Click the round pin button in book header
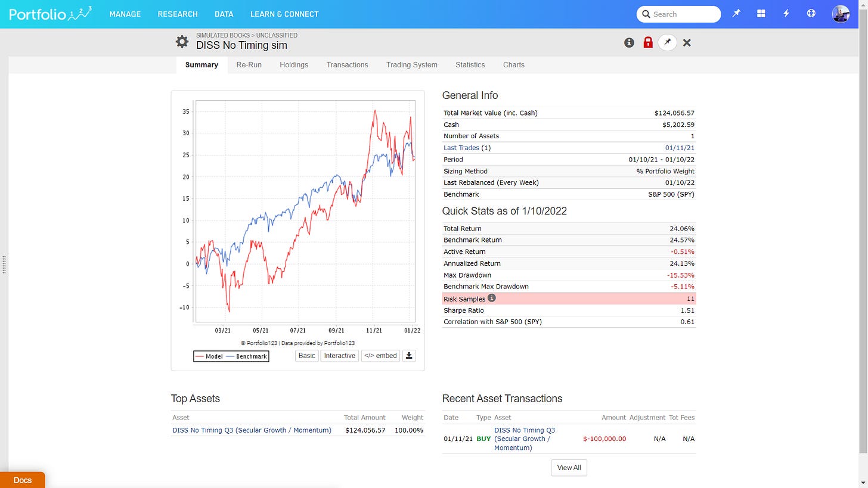This screenshot has height=488, width=868. click(667, 42)
